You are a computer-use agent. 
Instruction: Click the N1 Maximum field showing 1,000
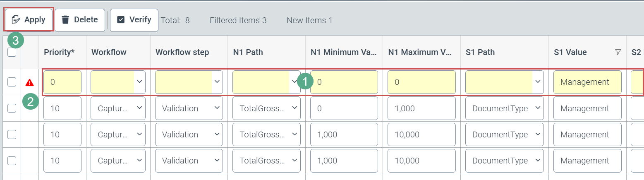[x=421, y=108]
